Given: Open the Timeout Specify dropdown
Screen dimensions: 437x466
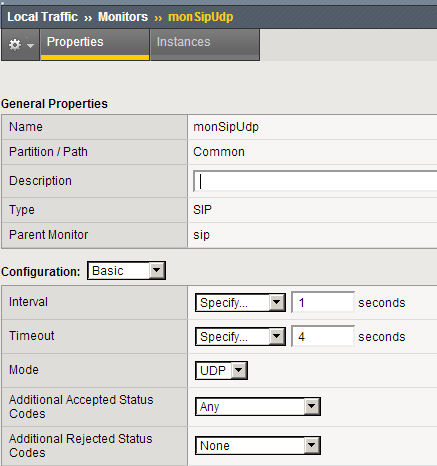Looking at the screenshot, I should tap(240, 337).
